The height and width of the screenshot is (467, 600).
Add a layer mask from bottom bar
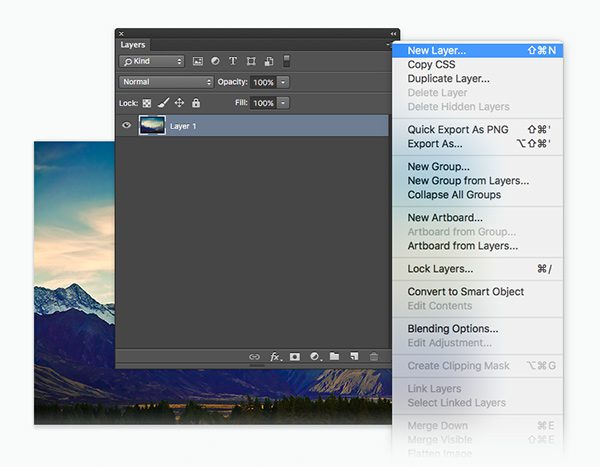coord(295,356)
